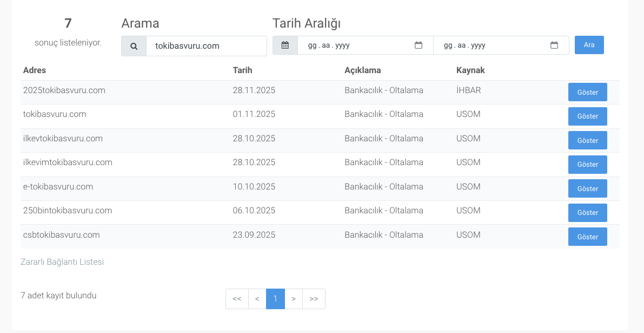This screenshot has height=333, width=644.
Task: Select the address e-tokibasvuru.com
Action: 58,187
